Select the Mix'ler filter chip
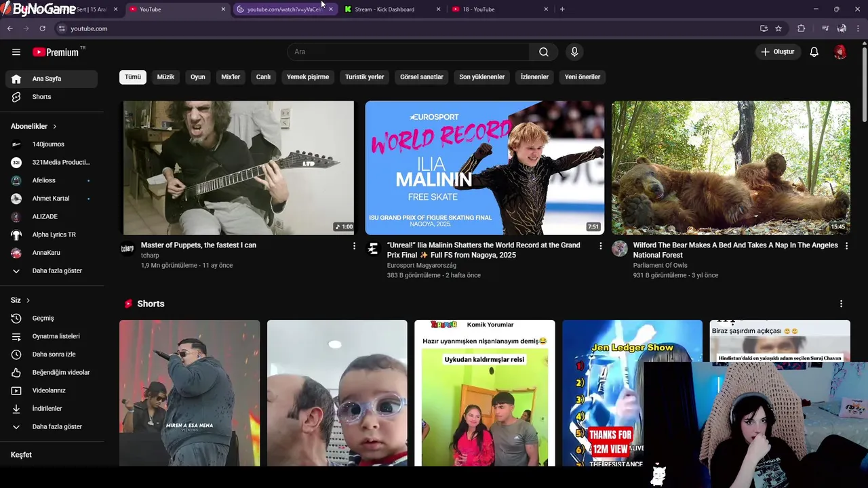The image size is (868, 488). tap(231, 77)
